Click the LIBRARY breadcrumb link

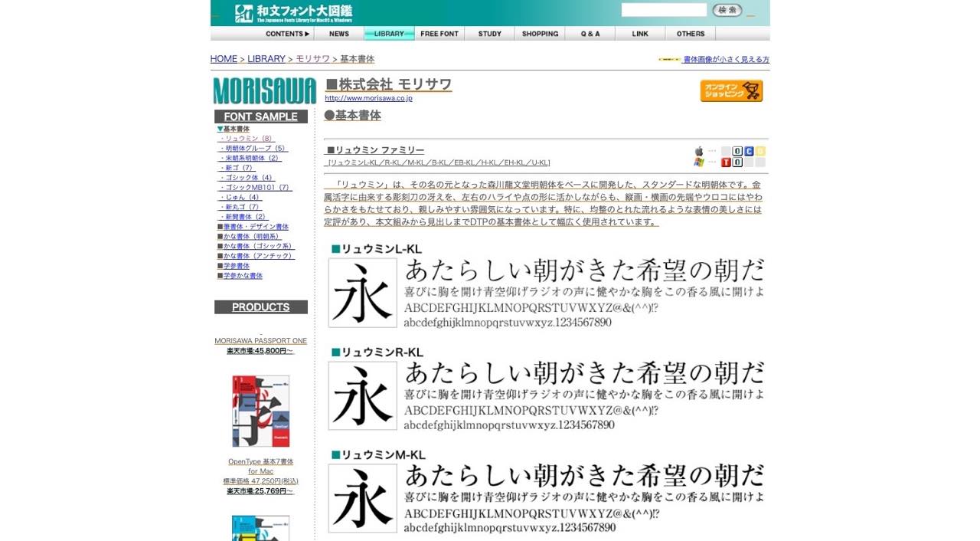click(x=266, y=59)
